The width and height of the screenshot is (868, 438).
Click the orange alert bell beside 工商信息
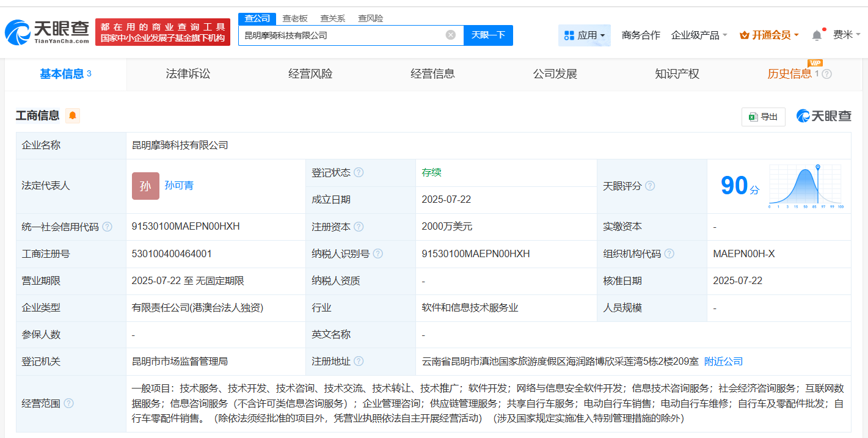[73, 115]
